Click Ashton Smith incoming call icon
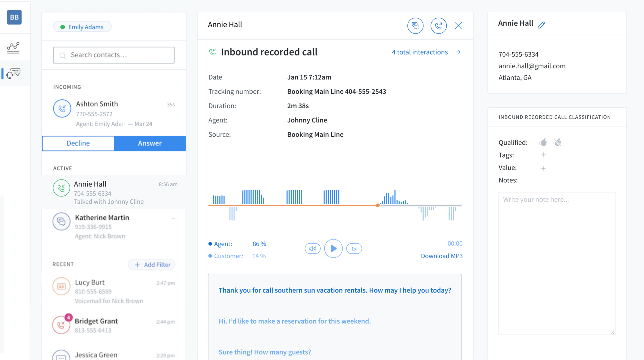This screenshot has height=360, width=644. pyautogui.click(x=62, y=109)
